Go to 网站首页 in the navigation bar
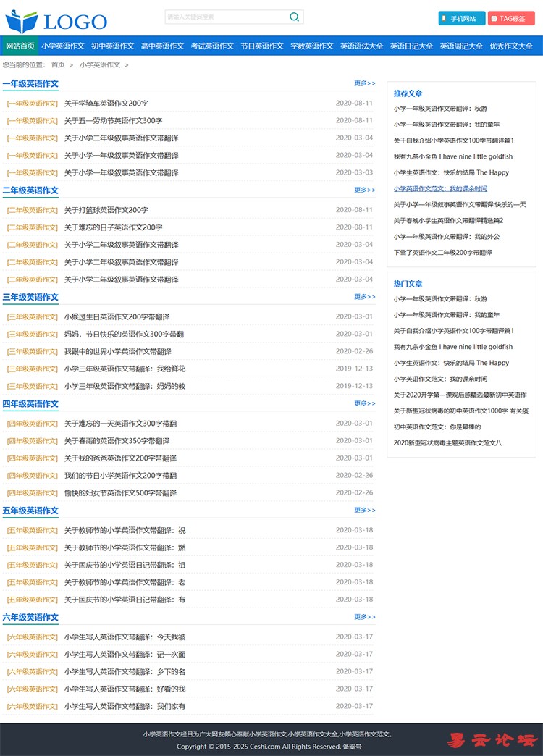The image size is (543, 756). [20, 46]
